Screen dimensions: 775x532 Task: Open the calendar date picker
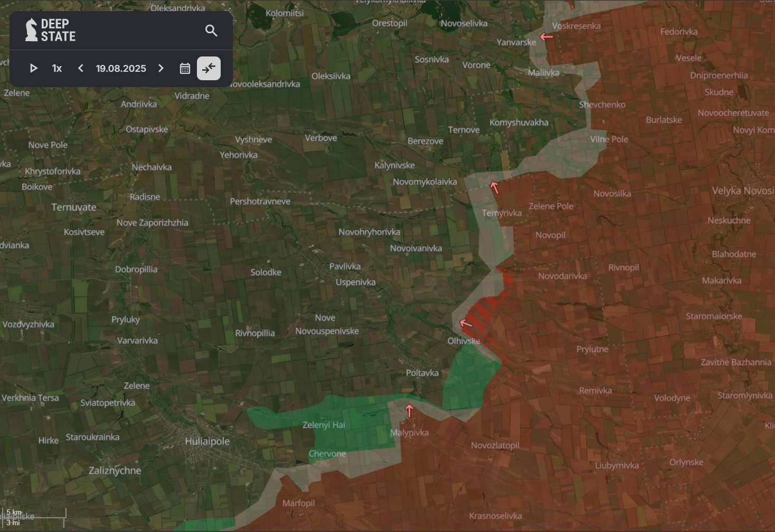185,68
